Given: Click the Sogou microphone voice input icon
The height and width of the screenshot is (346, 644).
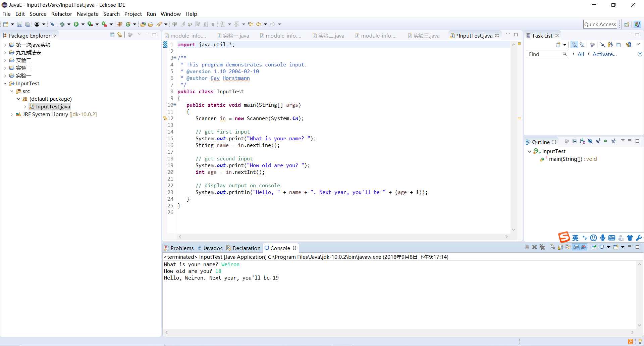Looking at the screenshot, I should click(602, 238).
